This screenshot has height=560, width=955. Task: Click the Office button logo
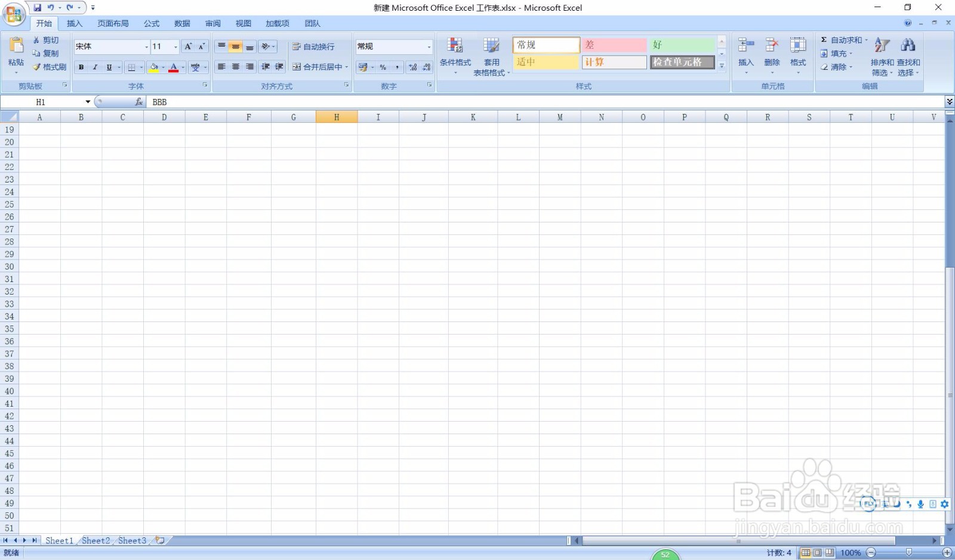14,14
